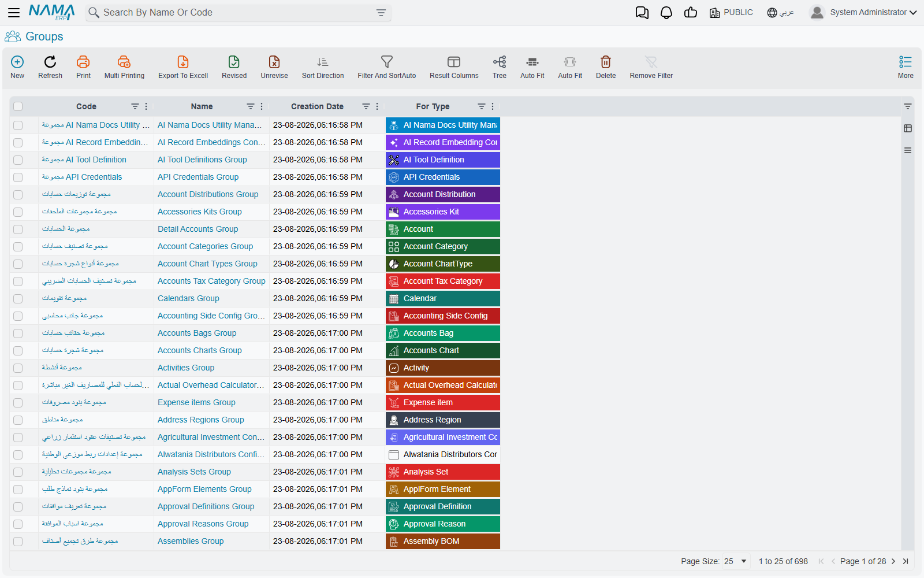Open the Approval Reasons Group link

203,524
